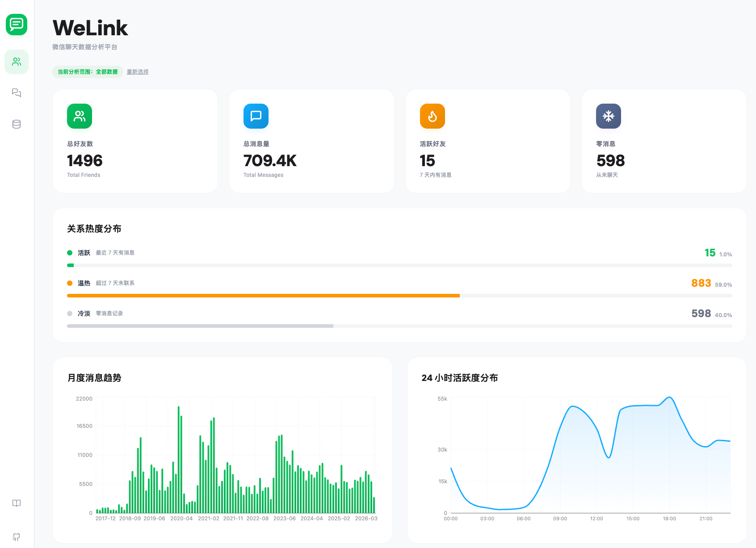Open the book documentation icon
The image size is (756, 548).
pos(17,503)
